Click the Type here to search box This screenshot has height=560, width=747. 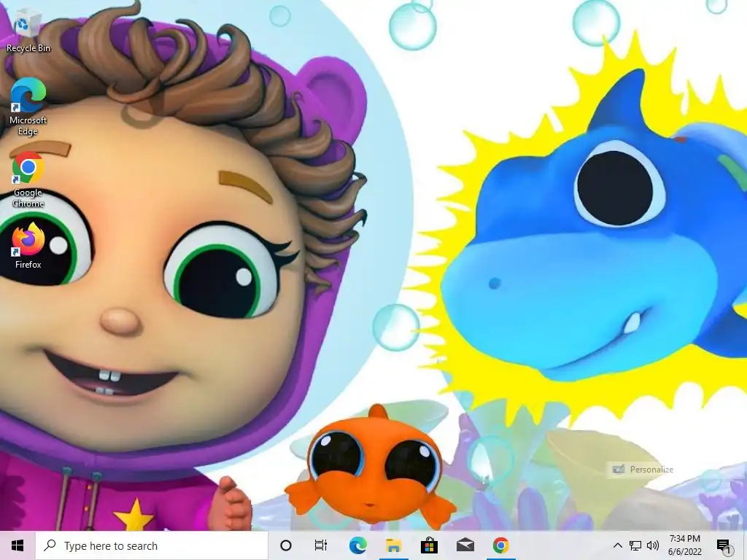[x=152, y=545]
